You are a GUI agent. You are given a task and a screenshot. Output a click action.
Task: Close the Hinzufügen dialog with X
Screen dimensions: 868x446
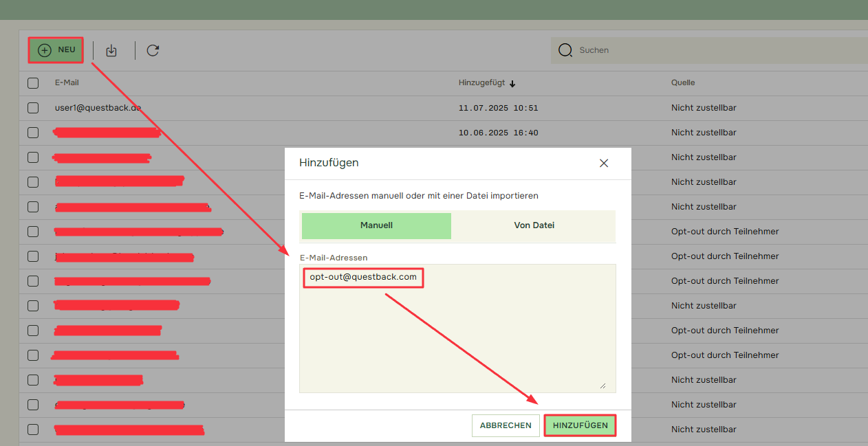(x=604, y=163)
